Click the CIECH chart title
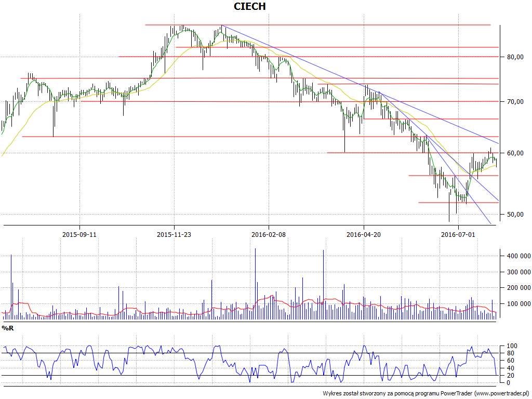The width and height of the screenshot is (532, 399). 250,6
